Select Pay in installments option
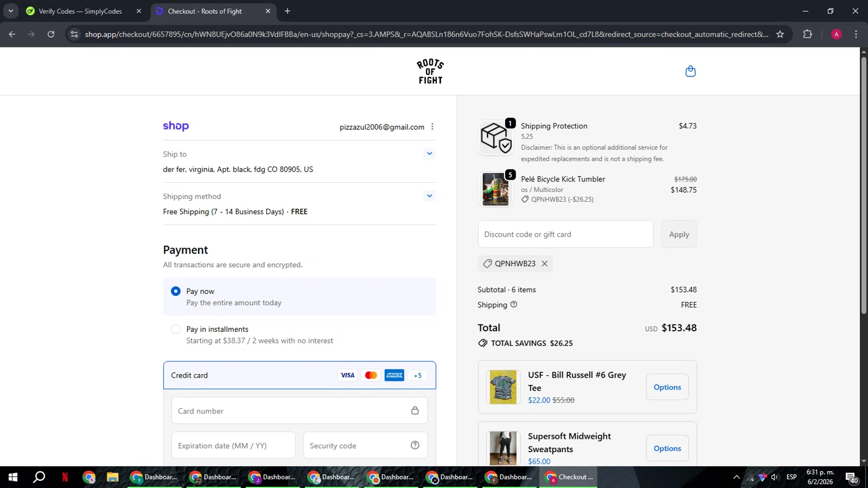The image size is (868, 488). 176,329
